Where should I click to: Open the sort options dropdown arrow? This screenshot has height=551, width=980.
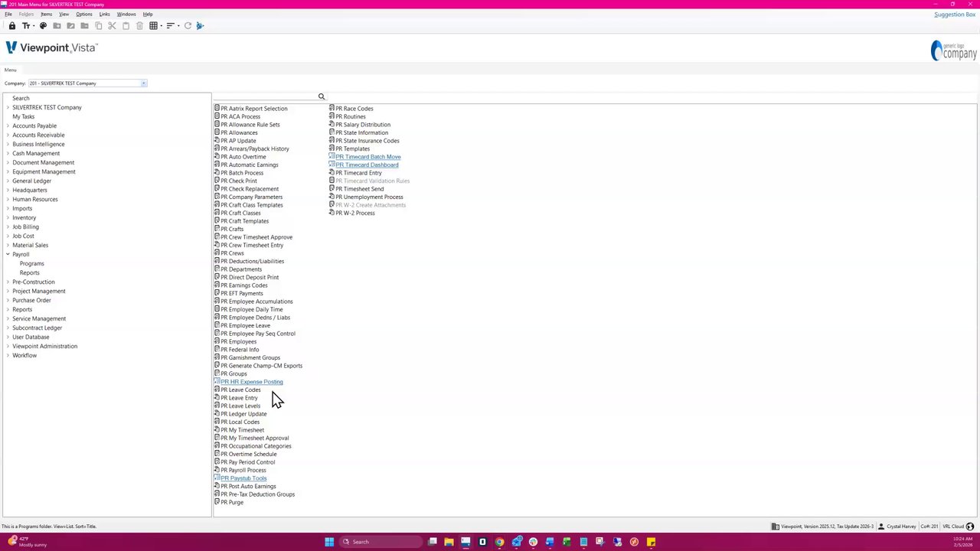coord(177,26)
